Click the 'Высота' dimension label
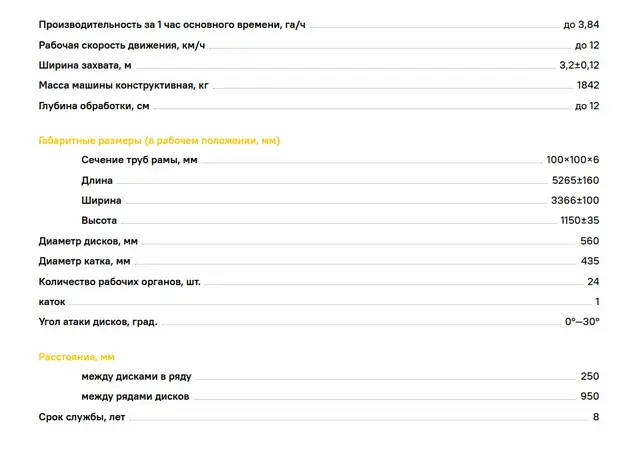This screenshot has height=455, width=640. pos(99,220)
